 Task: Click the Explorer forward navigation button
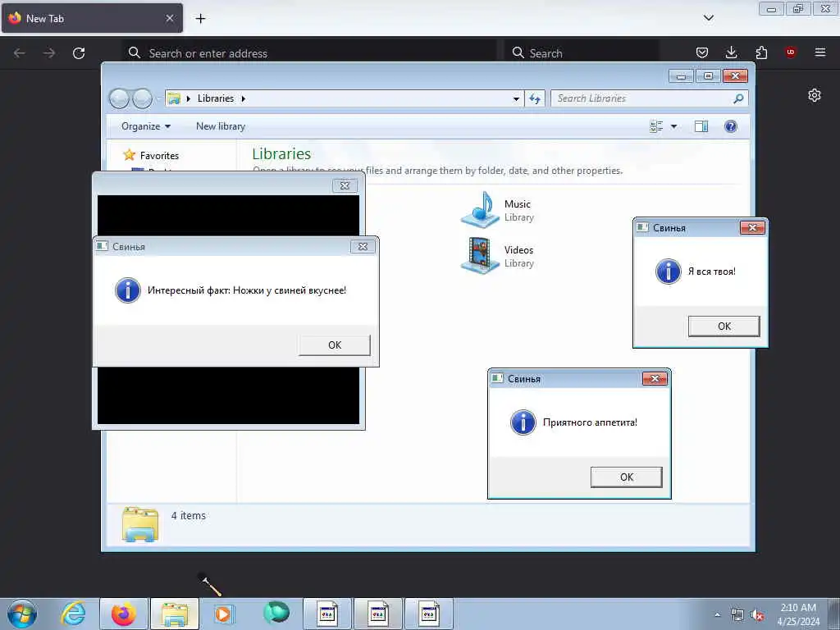[x=143, y=98]
